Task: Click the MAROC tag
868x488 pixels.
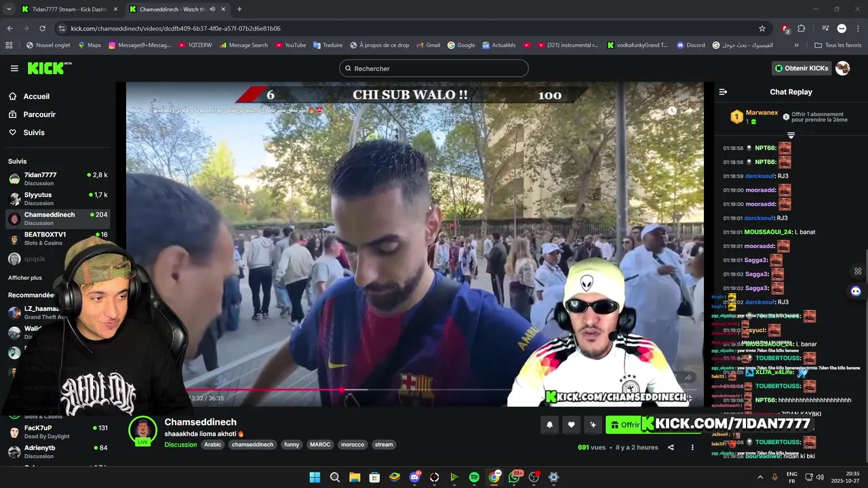Action: point(320,445)
